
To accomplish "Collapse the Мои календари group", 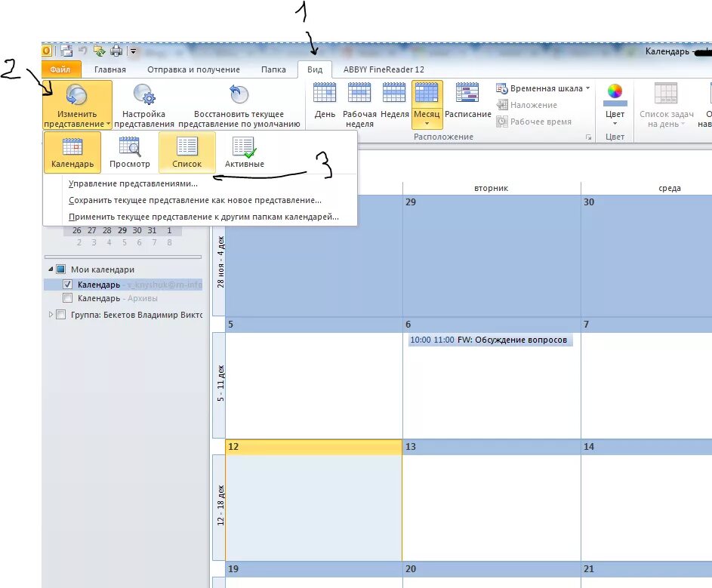I will coord(51,269).
